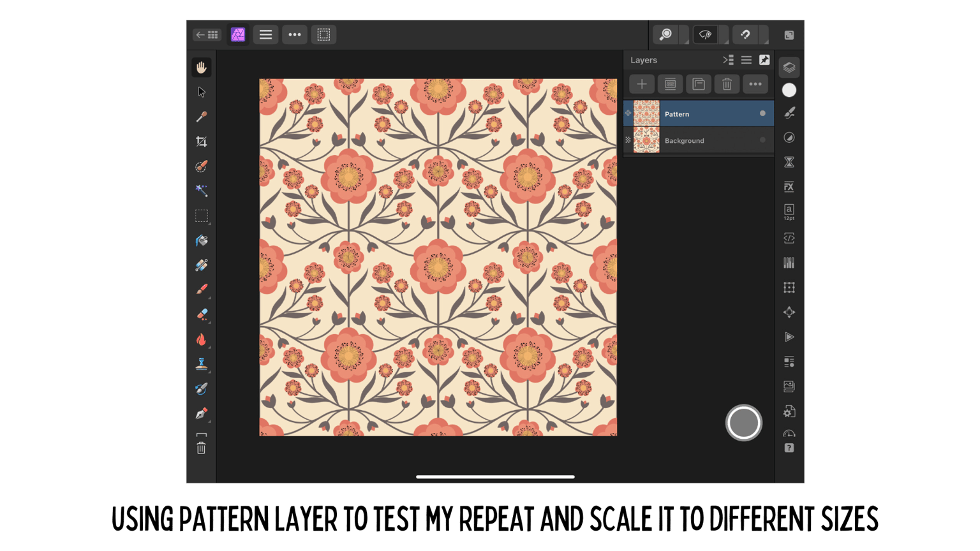Open the Text 12pt studio

pos(789,212)
